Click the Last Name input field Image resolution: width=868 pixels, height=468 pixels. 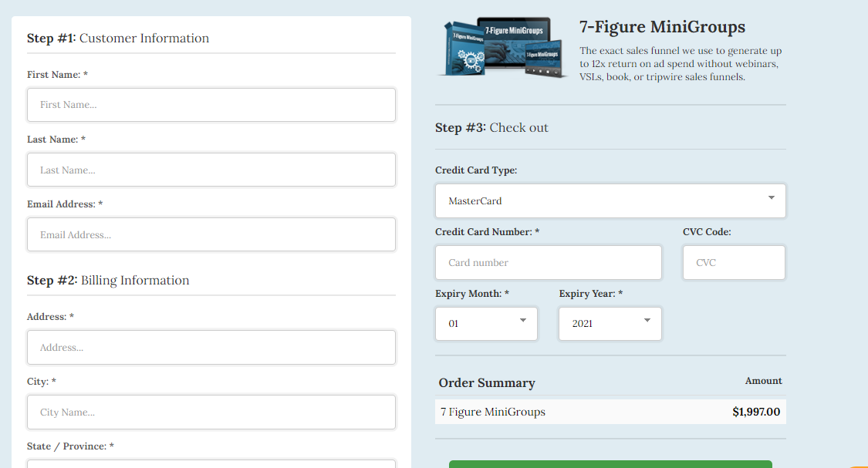(x=211, y=170)
